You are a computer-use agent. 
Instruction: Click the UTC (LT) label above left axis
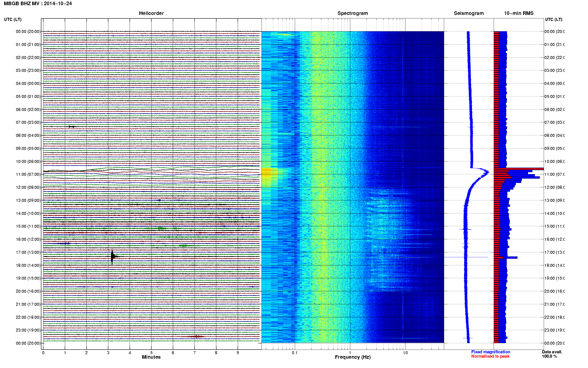13,19
